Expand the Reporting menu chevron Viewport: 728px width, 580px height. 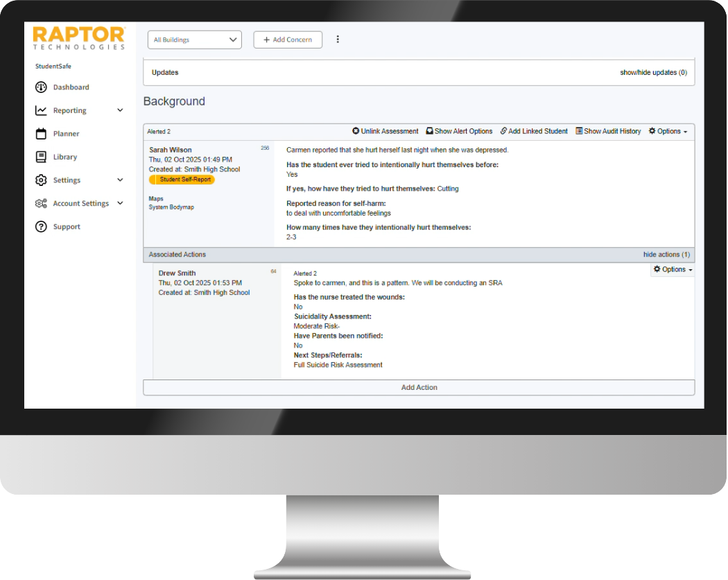click(x=120, y=110)
